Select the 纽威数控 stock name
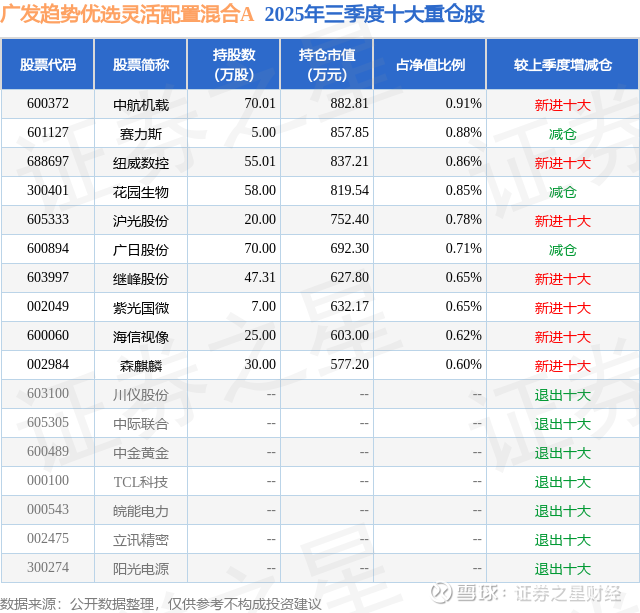 click(x=141, y=162)
